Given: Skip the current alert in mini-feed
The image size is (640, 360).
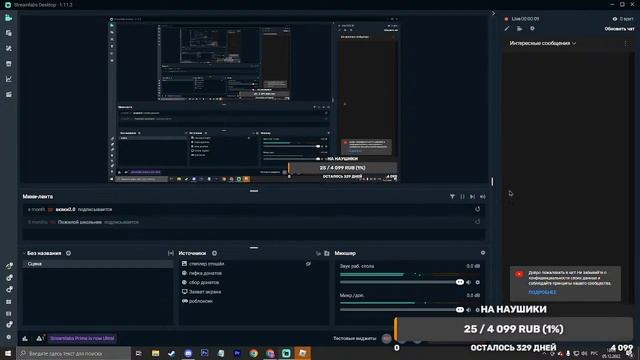Looking at the screenshot, I should point(472,197).
